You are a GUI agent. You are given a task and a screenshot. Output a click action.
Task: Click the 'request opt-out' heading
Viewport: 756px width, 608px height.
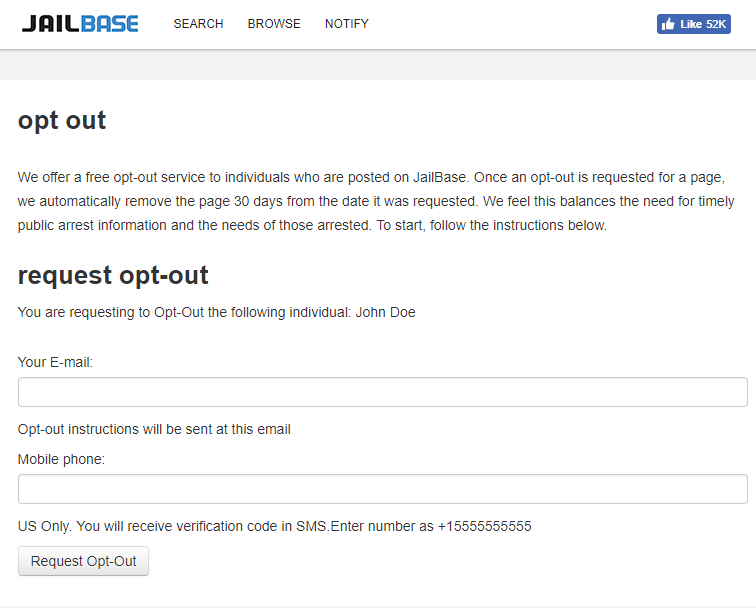(113, 275)
